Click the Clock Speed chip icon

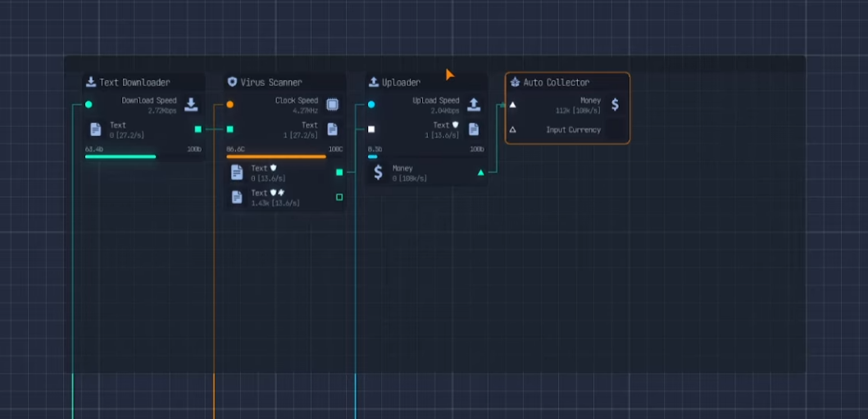[x=332, y=104]
